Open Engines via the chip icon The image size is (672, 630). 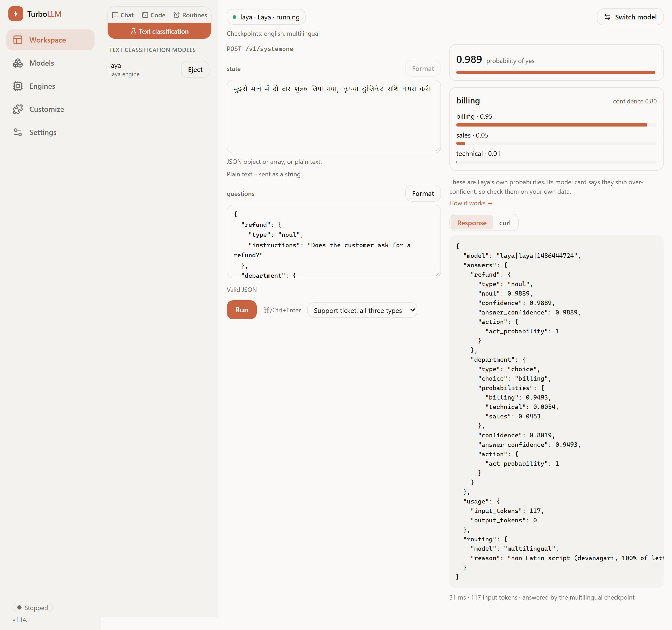pyautogui.click(x=18, y=86)
